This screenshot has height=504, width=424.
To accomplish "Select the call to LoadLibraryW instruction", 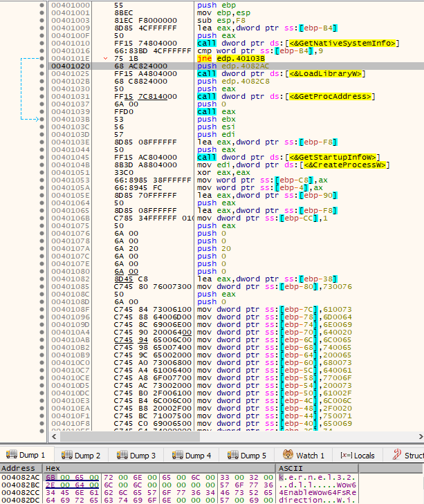I will [x=282, y=73].
